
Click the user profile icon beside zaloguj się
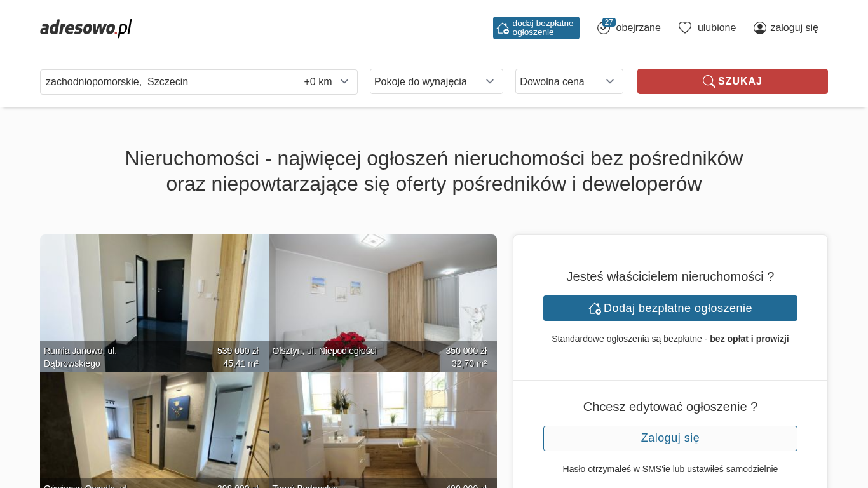(x=760, y=28)
